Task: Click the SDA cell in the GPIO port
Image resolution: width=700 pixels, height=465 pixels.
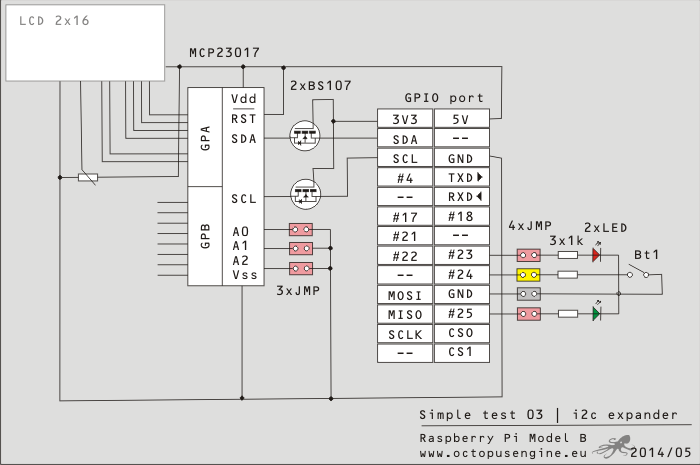Action: (x=405, y=139)
